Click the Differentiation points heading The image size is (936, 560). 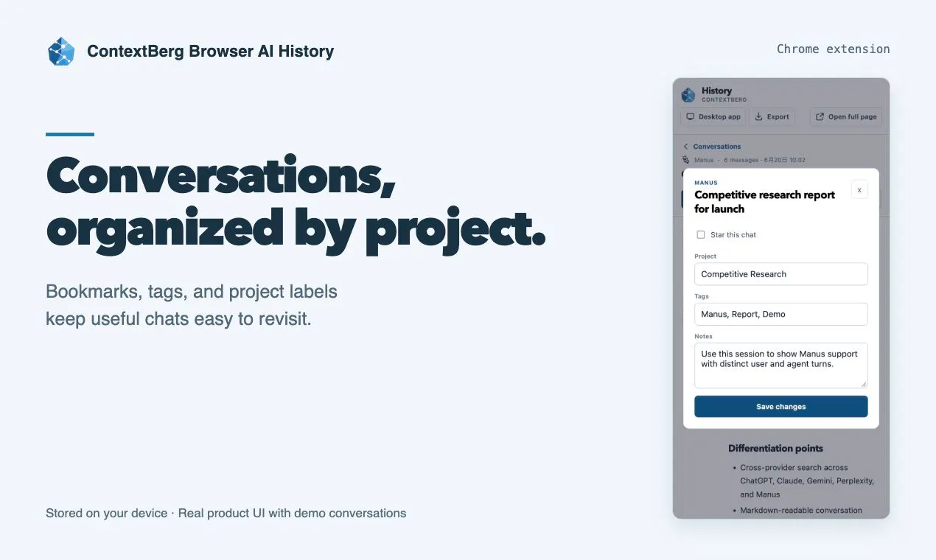775,448
